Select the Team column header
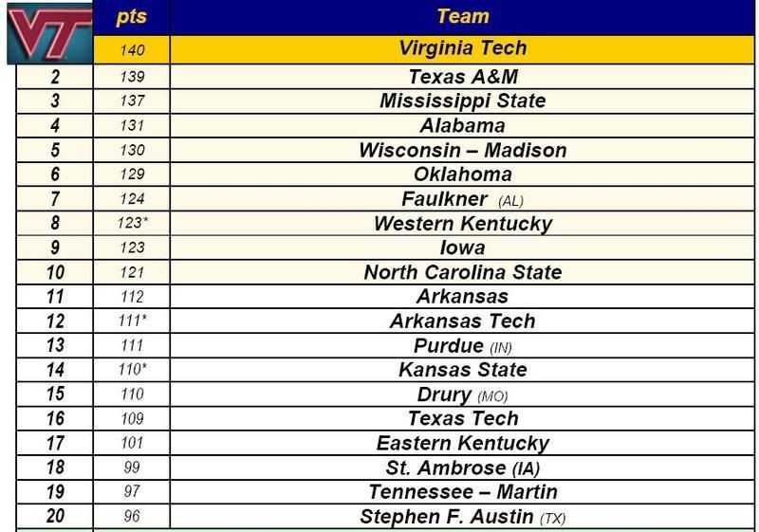This screenshot has width=759, height=532. (463, 17)
